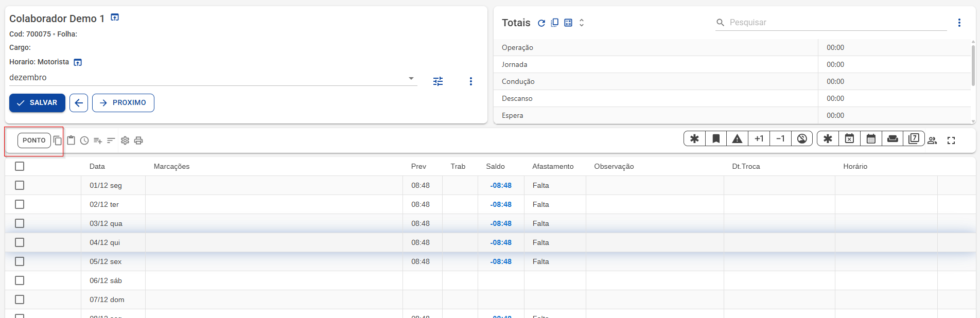Toggle fullscreen grid icon
This screenshot has height=318, width=980.
tap(951, 140)
